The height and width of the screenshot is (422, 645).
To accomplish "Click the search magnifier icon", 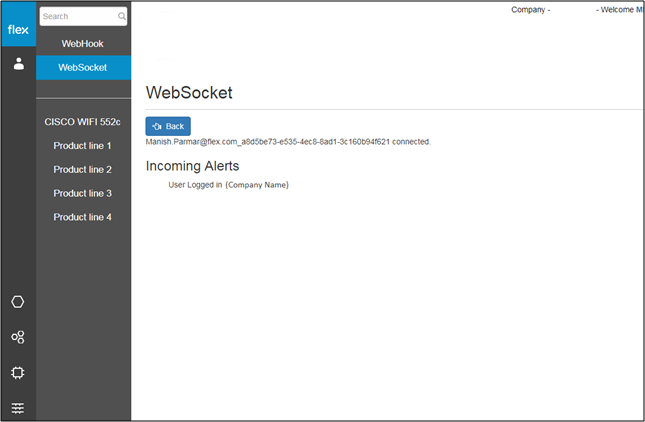I will point(121,16).
